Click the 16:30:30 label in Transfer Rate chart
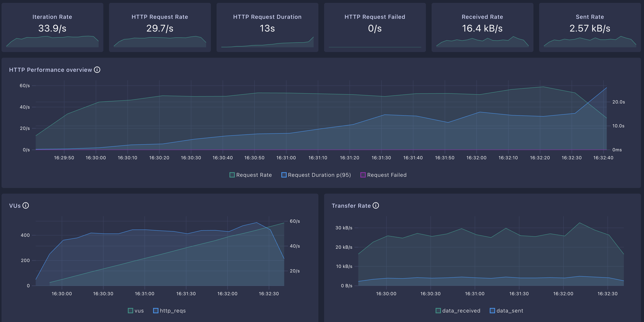 click(x=430, y=294)
